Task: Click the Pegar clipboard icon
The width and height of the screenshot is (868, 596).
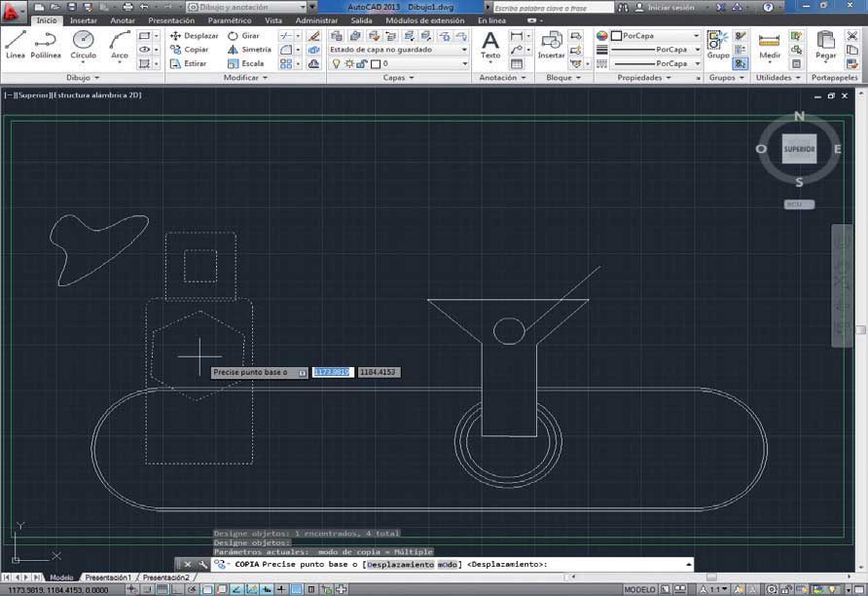Action: [825, 45]
